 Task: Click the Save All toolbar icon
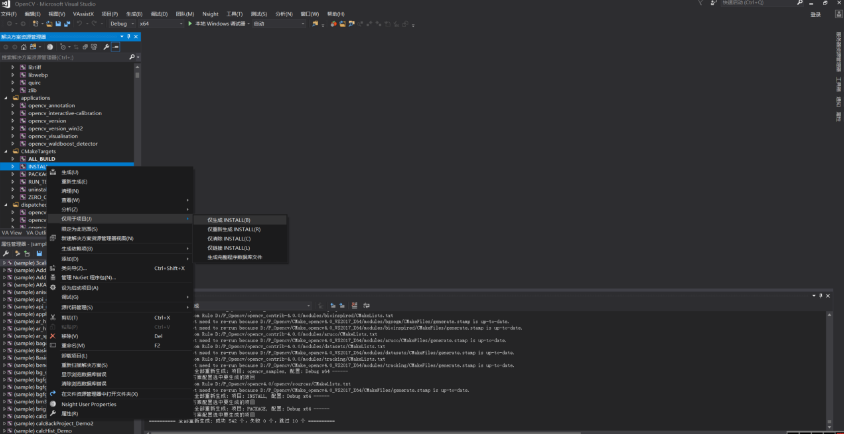(x=67, y=24)
